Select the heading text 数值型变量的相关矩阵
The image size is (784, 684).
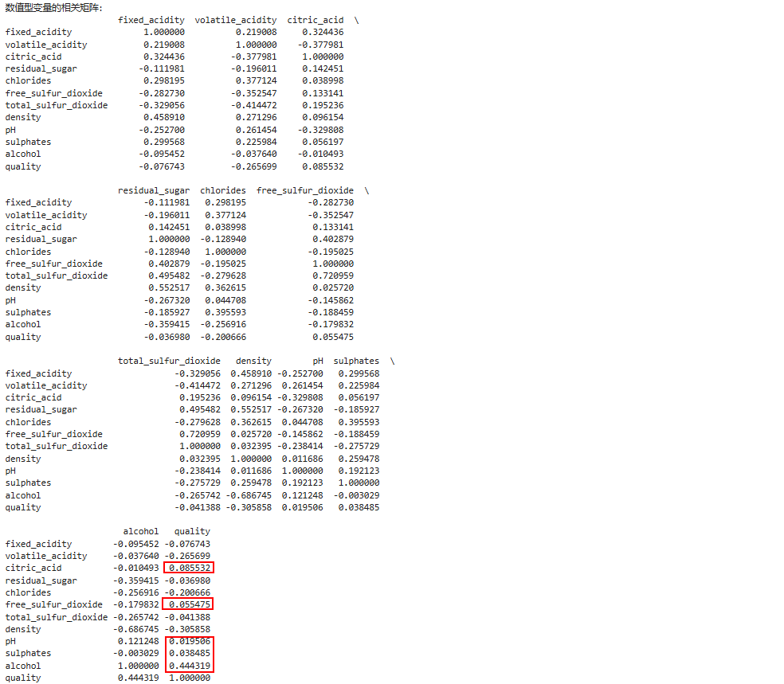pyautogui.click(x=52, y=8)
